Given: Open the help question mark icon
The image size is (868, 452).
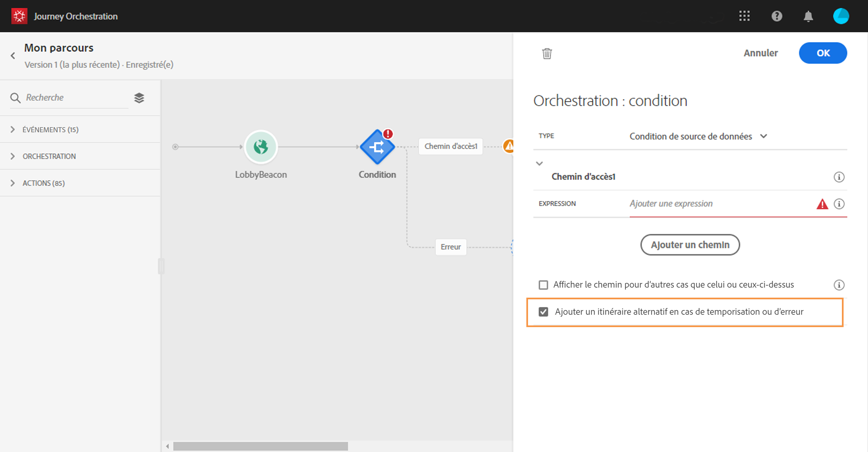Looking at the screenshot, I should click(x=776, y=16).
